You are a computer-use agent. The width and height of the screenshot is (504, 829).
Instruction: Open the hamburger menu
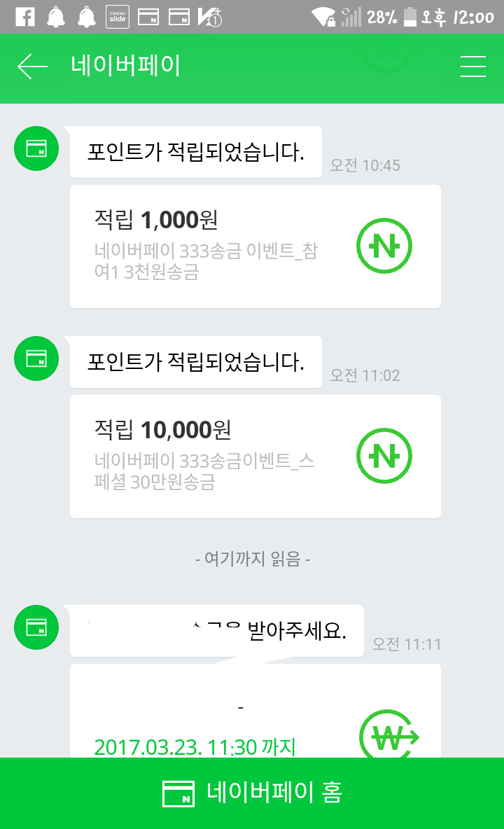(473, 67)
